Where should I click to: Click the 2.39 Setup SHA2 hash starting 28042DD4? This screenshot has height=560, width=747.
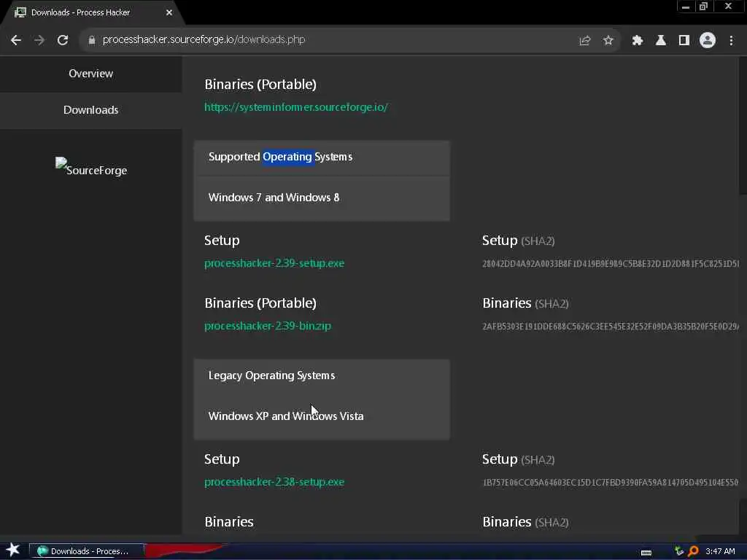point(611,264)
